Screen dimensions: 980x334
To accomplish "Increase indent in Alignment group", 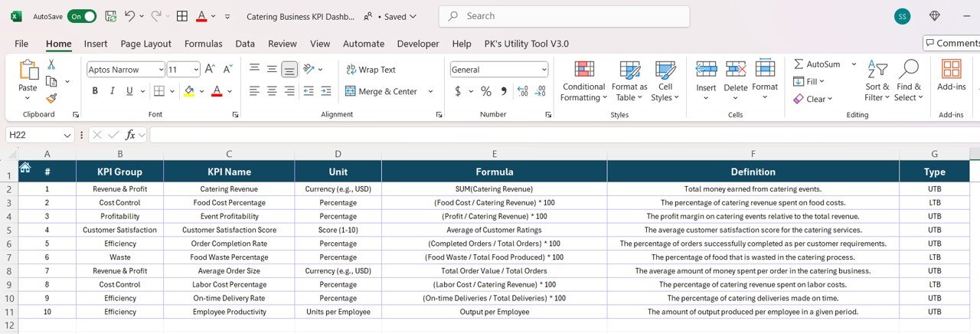I will tap(326, 91).
